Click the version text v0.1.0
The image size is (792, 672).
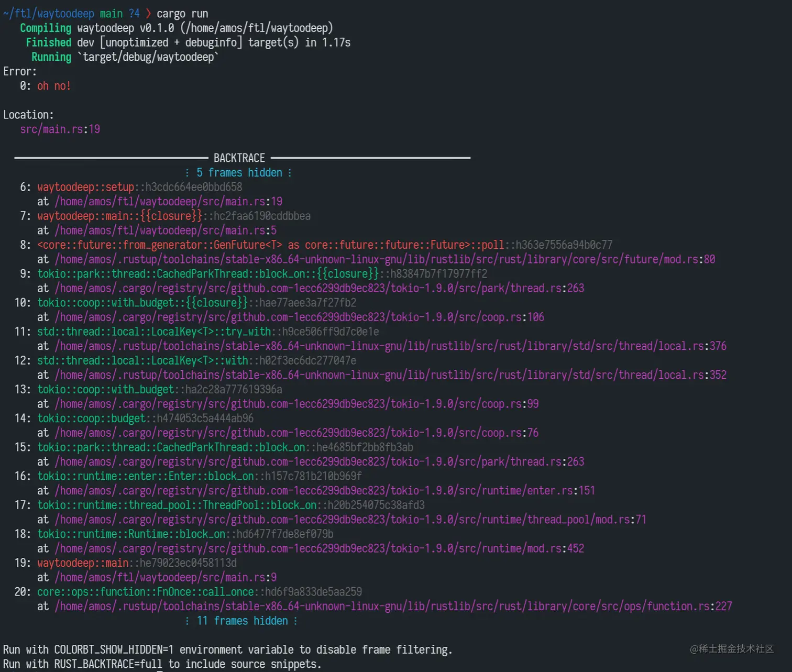[157, 28]
